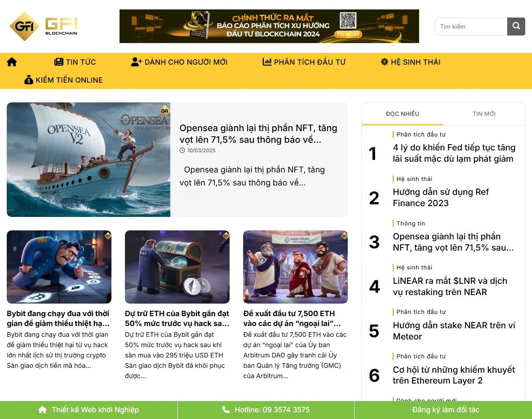Open the blockchain 2024 report banner
532x419 pixels.
coord(269,26)
